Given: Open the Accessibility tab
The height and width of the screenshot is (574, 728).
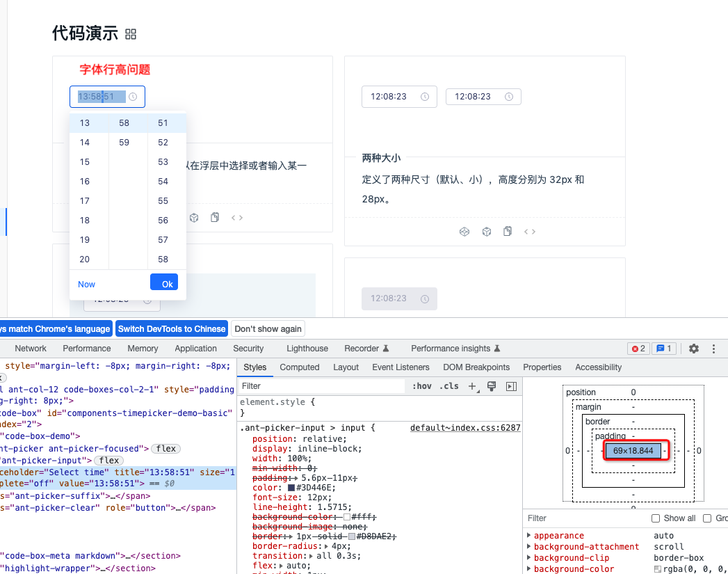Looking at the screenshot, I should click(x=598, y=367).
